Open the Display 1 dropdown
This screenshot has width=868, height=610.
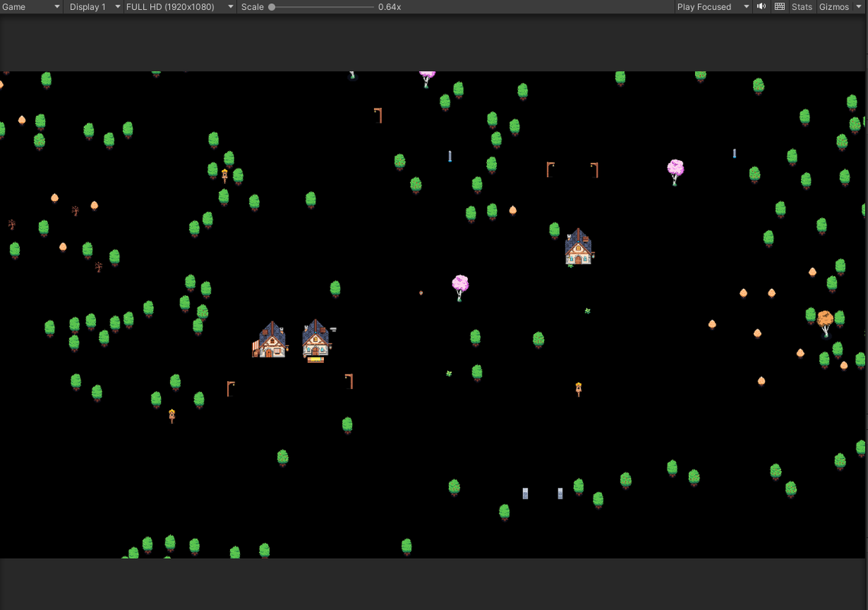[x=94, y=7]
